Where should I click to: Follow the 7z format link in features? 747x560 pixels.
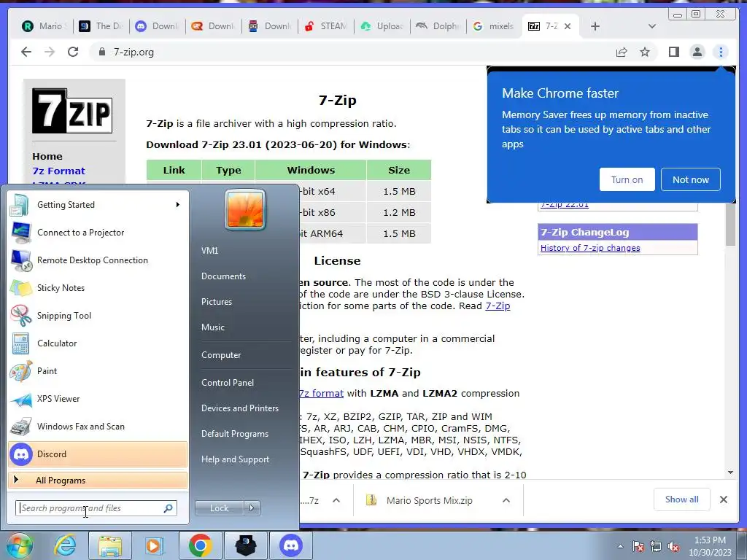click(x=321, y=393)
